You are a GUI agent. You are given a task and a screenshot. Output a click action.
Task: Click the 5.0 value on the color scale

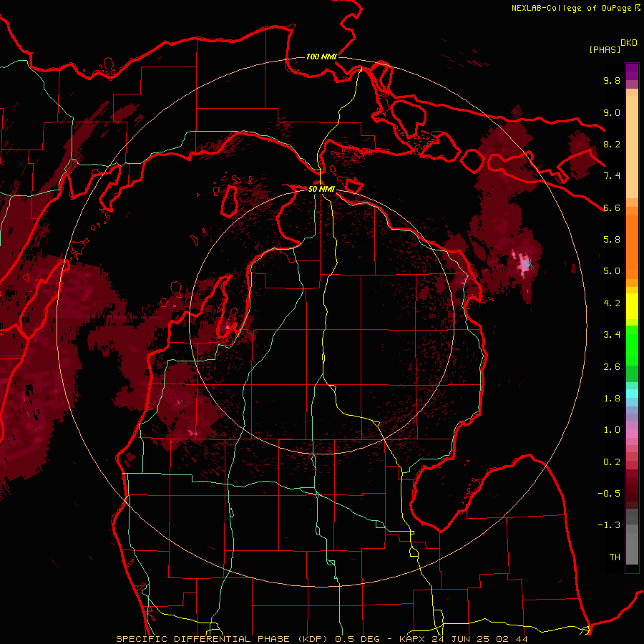(x=612, y=271)
